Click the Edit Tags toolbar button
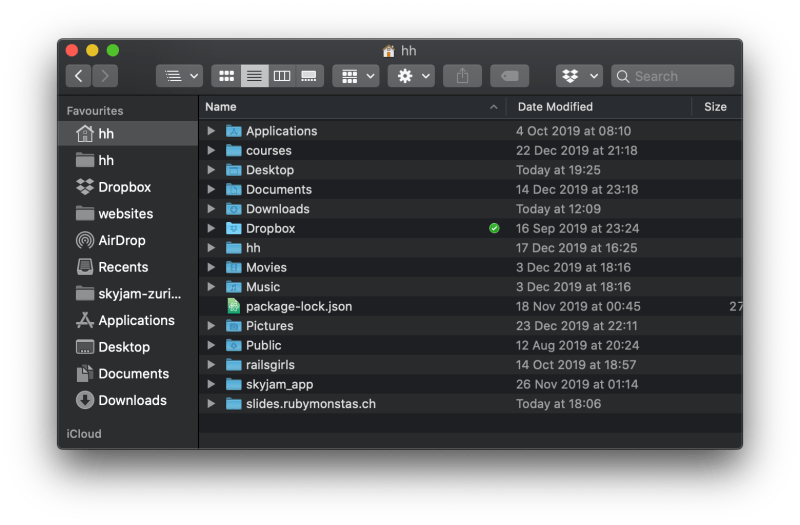Viewport: 800px width, 525px height. tap(509, 76)
